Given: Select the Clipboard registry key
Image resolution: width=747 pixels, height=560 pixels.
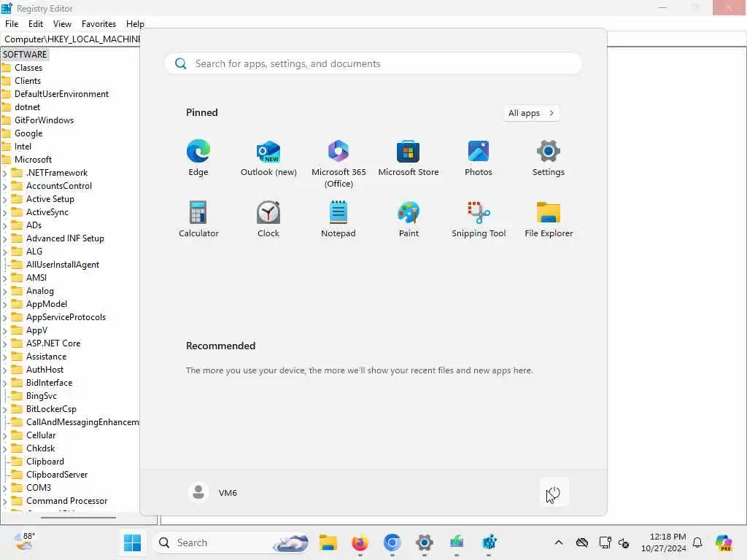Looking at the screenshot, I should click(44, 462).
